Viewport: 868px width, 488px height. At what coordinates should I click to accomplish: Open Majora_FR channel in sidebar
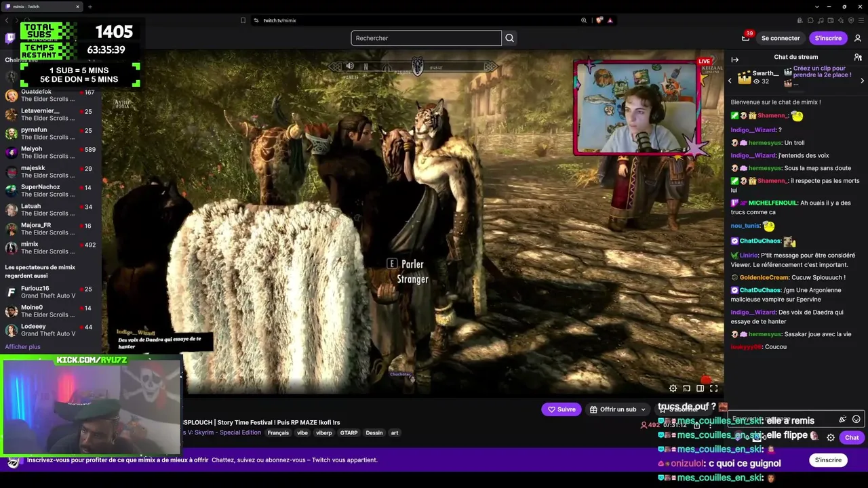[x=51, y=228]
